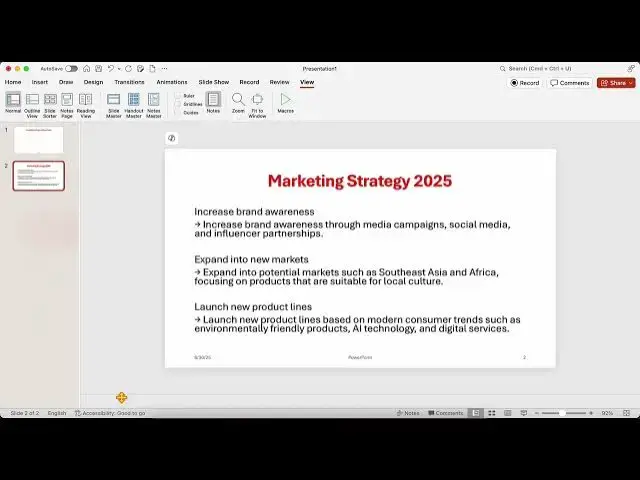Open Macros from the ribbon
This screenshot has width=640, height=480.
(286, 103)
